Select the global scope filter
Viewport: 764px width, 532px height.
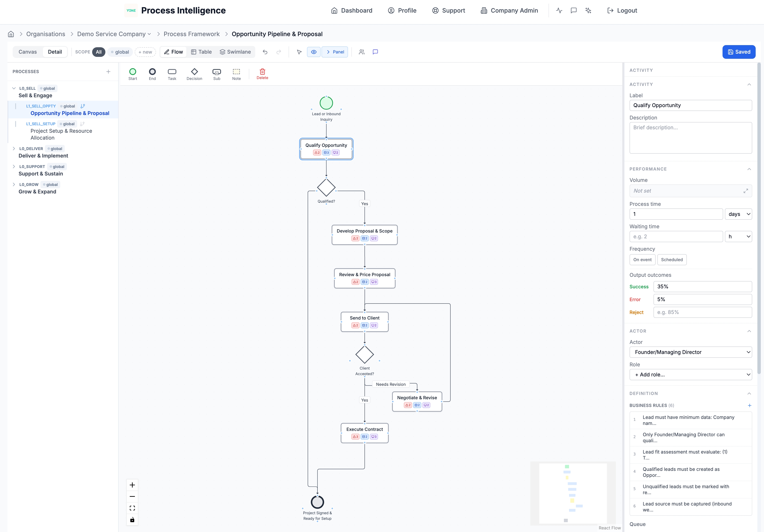coord(120,52)
